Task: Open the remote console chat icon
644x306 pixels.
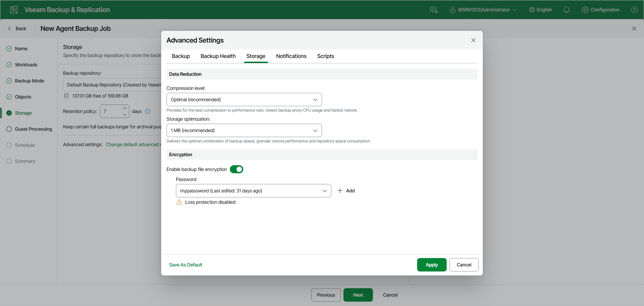Action: pyautogui.click(x=434, y=10)
